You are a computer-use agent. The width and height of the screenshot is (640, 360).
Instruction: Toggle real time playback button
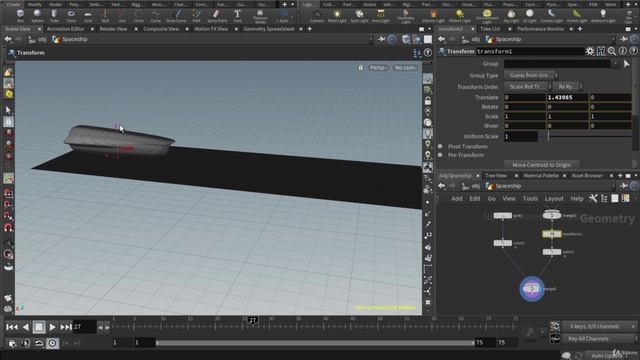tap(52, 343)
